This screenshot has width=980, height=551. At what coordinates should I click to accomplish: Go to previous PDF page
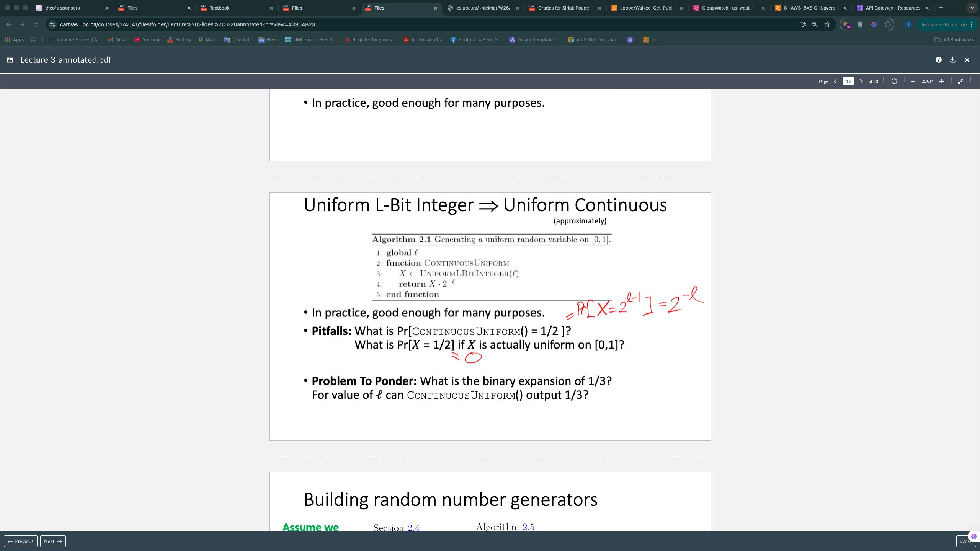coord(836,81)
